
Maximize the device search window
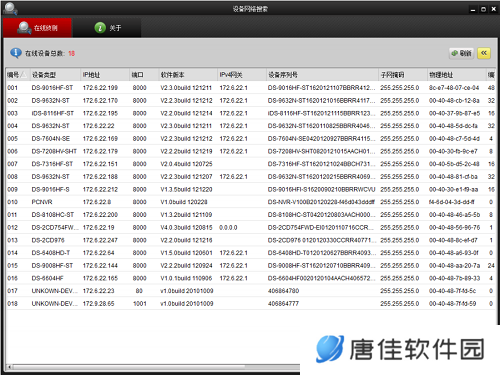pyautogui.click(x=483, y=9)
